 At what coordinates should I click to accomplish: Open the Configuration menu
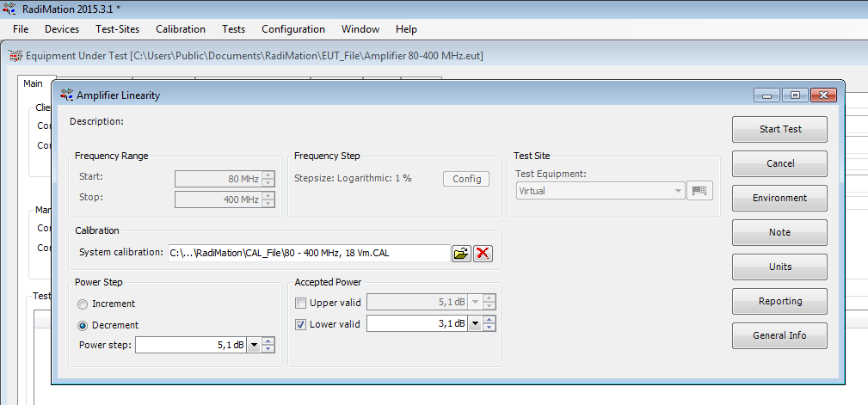point(293,29)
